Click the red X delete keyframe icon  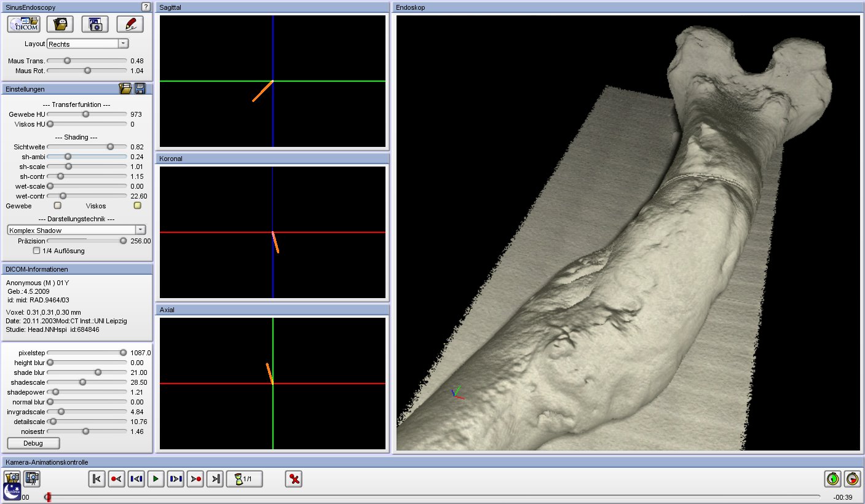[x=294, y=479]
